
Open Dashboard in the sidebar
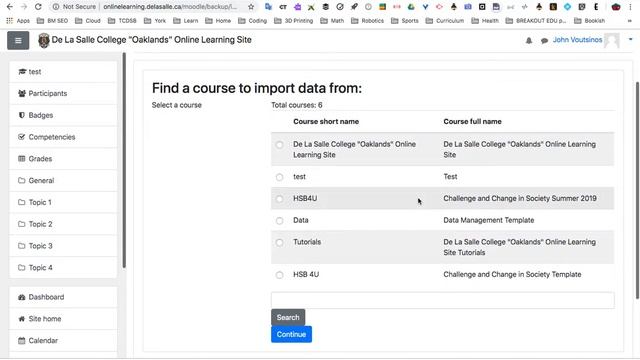click(63, 297)
